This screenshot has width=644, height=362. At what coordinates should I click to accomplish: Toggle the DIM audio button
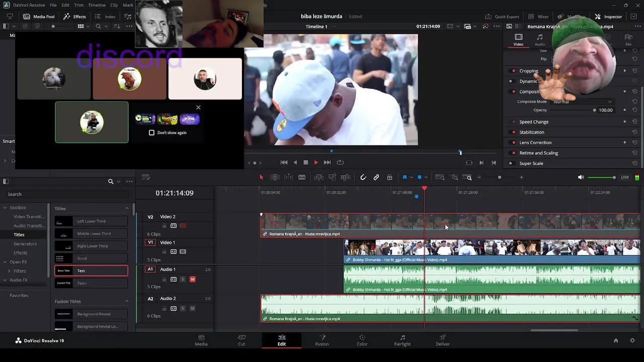625,177
